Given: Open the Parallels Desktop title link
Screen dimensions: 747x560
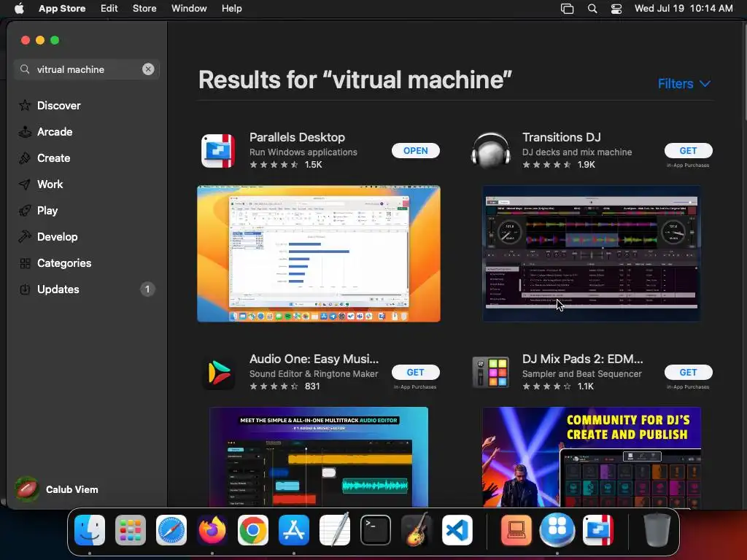Looking at the screenshot, I should 297,137.
